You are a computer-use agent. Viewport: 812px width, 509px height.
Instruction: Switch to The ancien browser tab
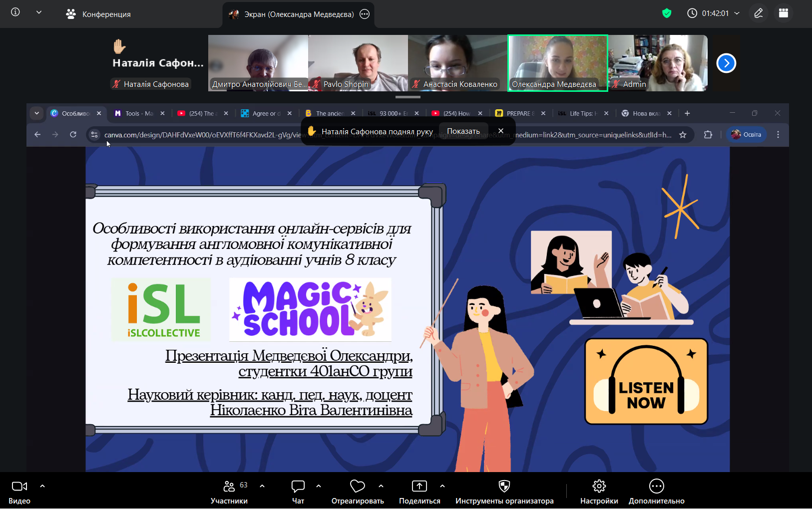tap(330, 113)
